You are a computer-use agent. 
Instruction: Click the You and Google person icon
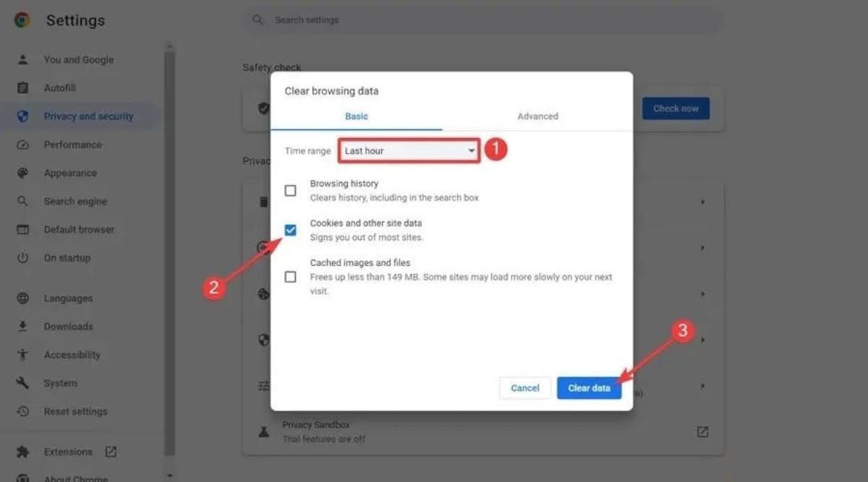click(23, 60)
